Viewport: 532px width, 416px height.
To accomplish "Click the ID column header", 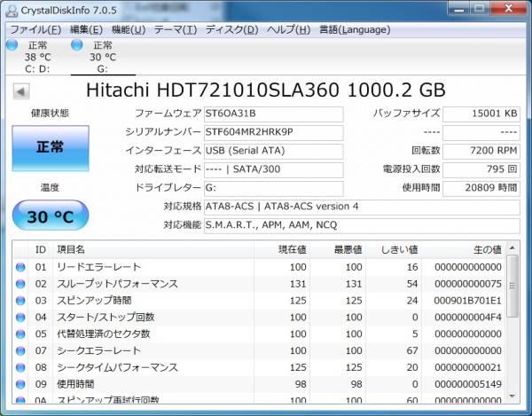I will click(41, 250).
